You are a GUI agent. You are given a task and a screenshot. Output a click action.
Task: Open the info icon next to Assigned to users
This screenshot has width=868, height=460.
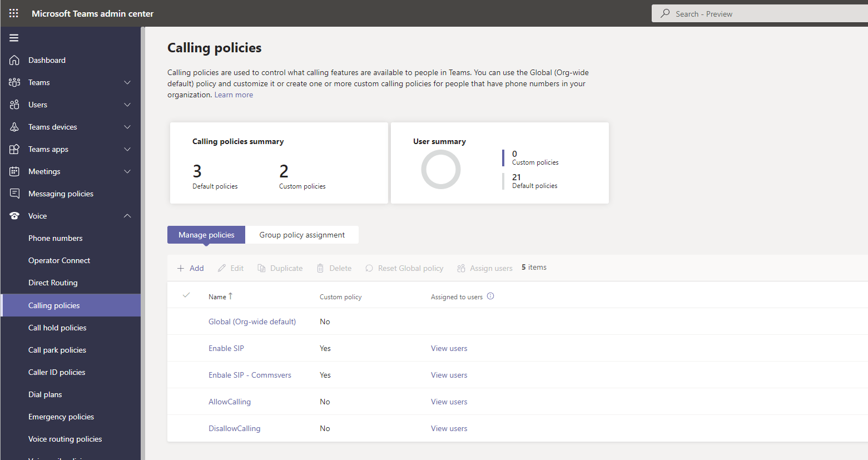[x=490, y=296]
